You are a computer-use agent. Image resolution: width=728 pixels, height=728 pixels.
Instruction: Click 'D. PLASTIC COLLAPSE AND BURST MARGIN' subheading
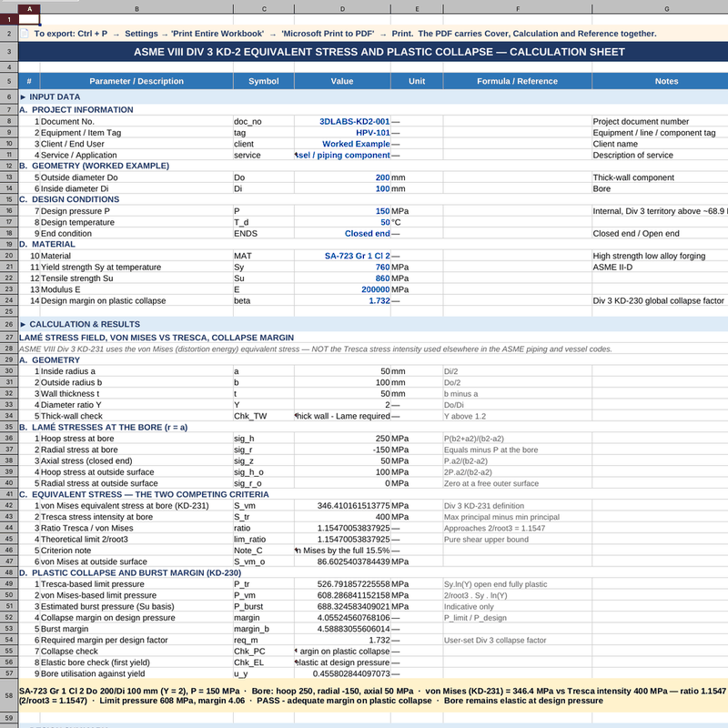pyautogui.click(x=130, y=573)
